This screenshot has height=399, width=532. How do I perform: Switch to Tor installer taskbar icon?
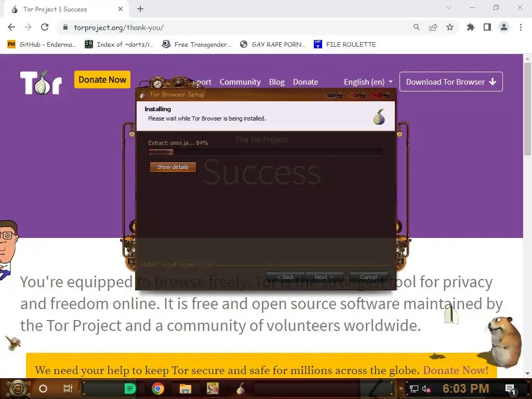[x=241, y=389]
